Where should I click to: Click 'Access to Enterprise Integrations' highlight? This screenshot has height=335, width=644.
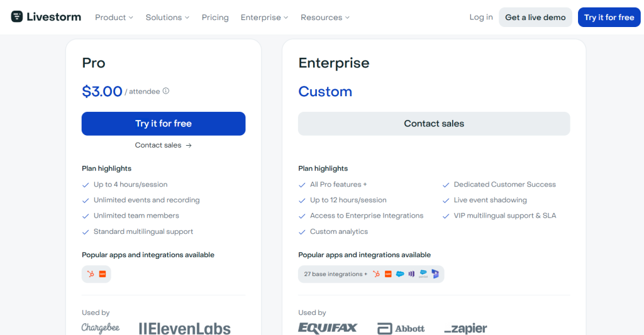367,216
